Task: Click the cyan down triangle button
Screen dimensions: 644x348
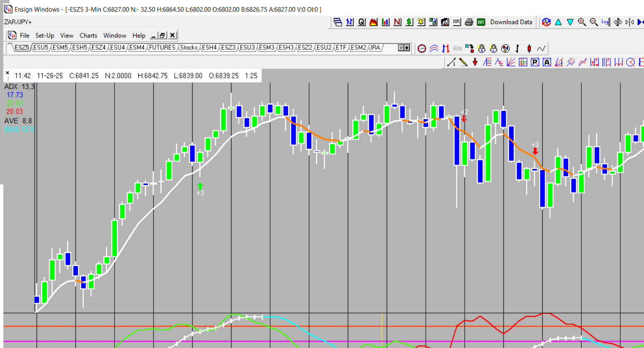Action: coord(570,22)
